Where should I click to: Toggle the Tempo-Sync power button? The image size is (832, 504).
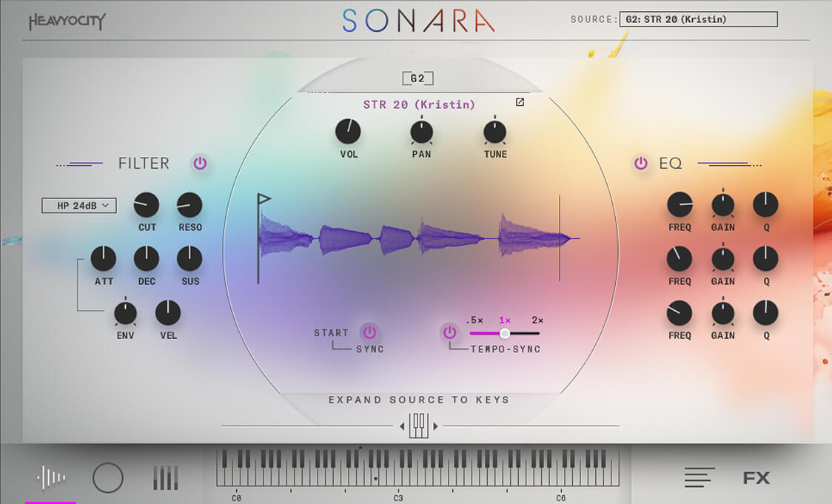(449, 332)
